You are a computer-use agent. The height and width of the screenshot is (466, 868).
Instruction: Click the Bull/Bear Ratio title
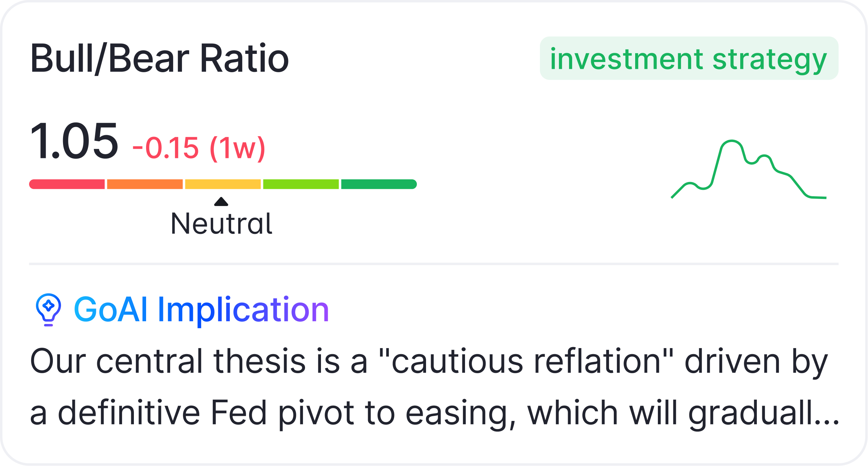tap(159, 58)
